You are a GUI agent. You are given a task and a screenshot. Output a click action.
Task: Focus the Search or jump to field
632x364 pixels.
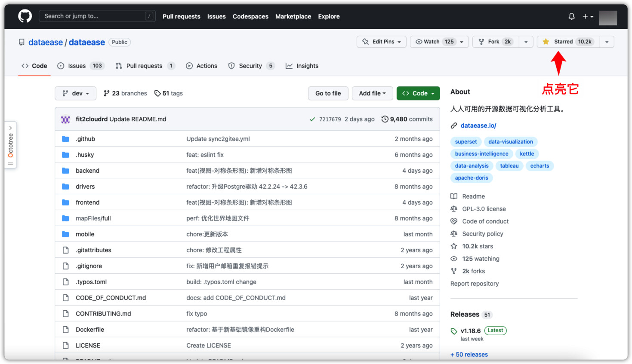click(97, 16)
